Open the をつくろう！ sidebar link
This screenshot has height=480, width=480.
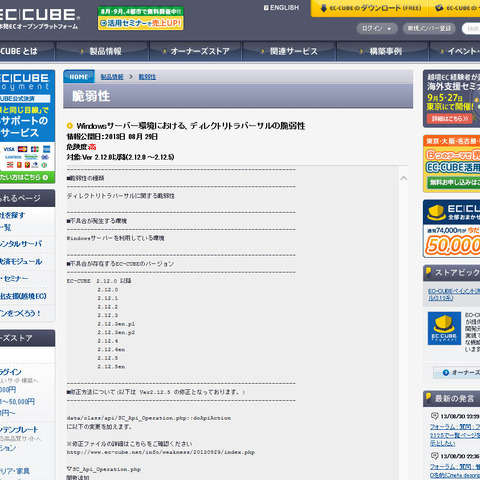20,313
